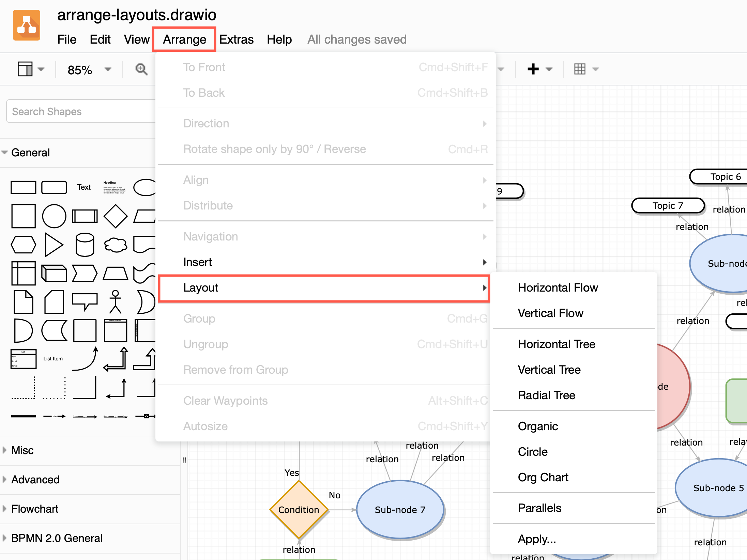This screenshot has width=747, height=560.
Task: Select the diamond shape in the palette
Action: pyautogui.click(x=115, y=216)
